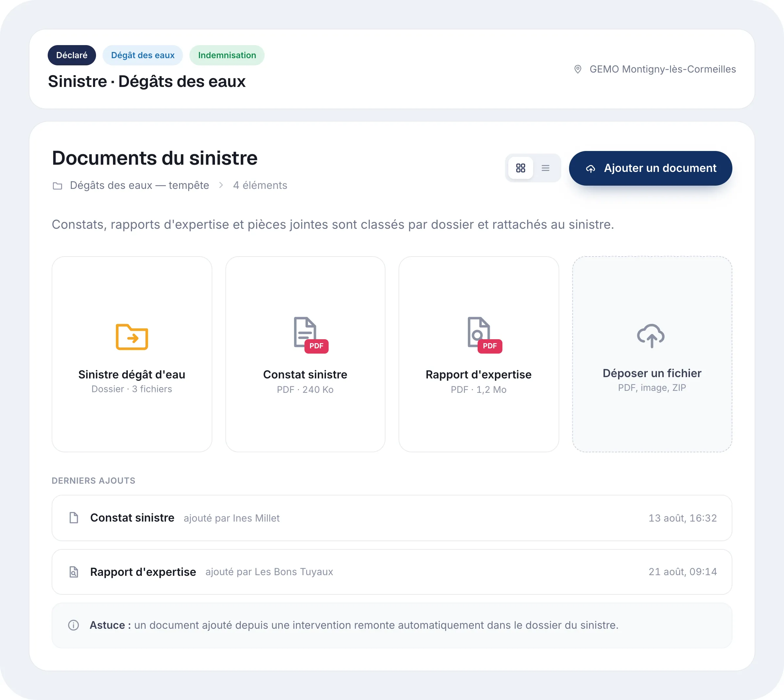The width and height of the screenshot is (784, 700).
Task: Click file icon in Constat sinistre recent row
Action: 74,518
